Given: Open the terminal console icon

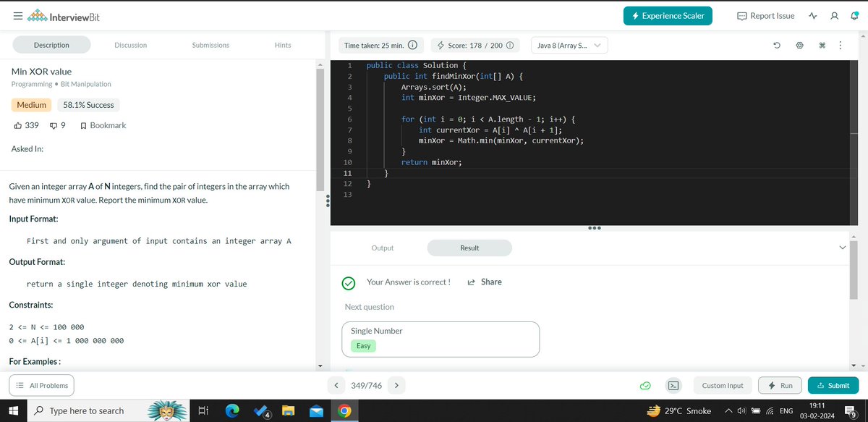Looking at the screenshot, I should point(673,386).
